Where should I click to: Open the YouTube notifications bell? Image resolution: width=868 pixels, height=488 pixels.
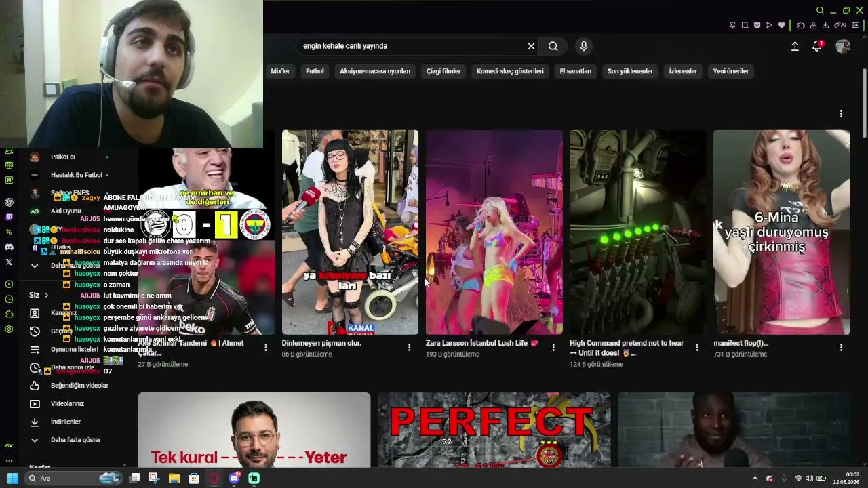point(817,46)
